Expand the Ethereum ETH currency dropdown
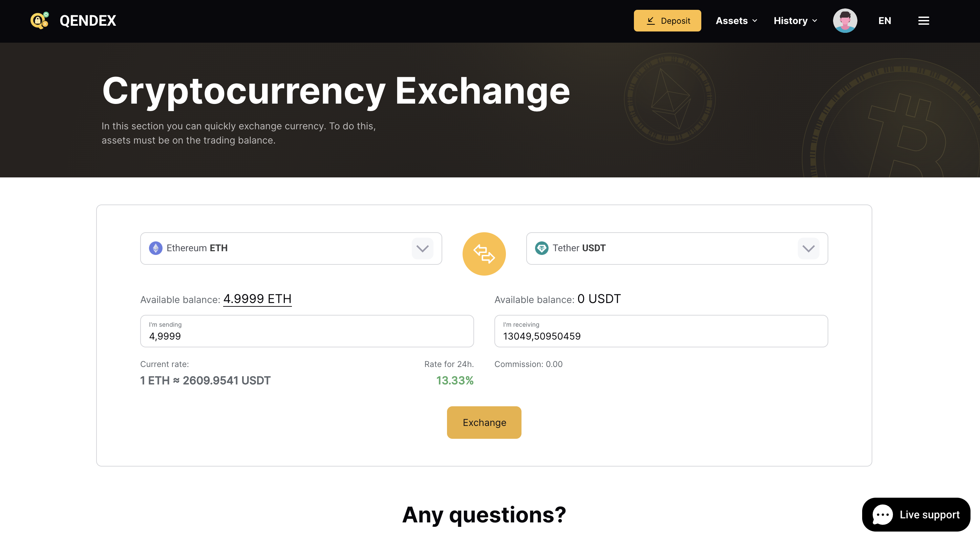Screen dimensions: 980x539 tap(422, 249)
